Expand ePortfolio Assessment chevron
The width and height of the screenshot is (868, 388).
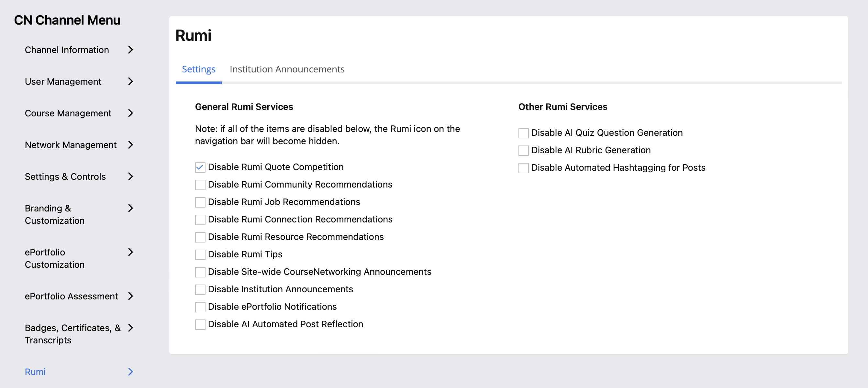pos(131,296)
